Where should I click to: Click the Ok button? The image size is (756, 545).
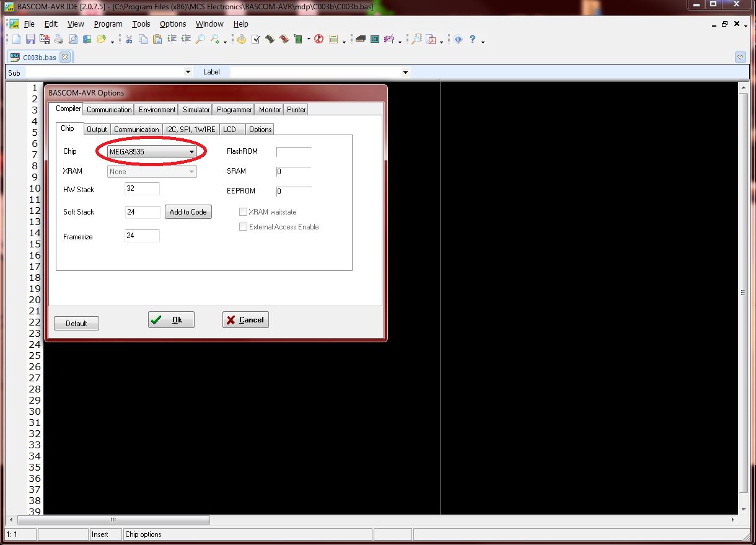[x=171, y=320]
